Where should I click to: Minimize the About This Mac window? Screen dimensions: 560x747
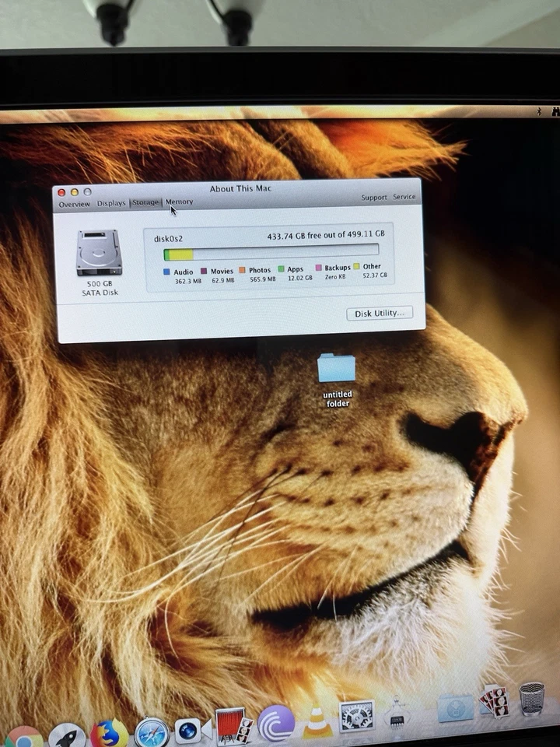tap(75, 192)
